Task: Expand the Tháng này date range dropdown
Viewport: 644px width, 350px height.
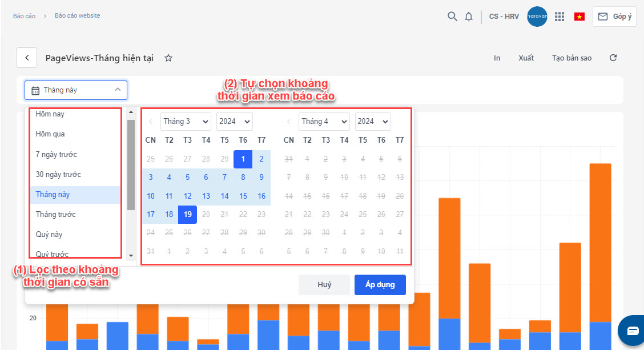Action: pos(76,90)
